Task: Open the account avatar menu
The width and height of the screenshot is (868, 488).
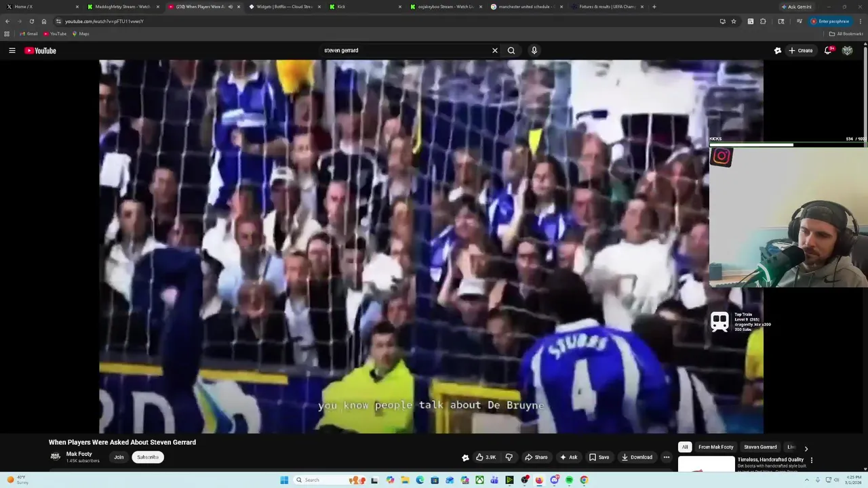Action: 847,50
